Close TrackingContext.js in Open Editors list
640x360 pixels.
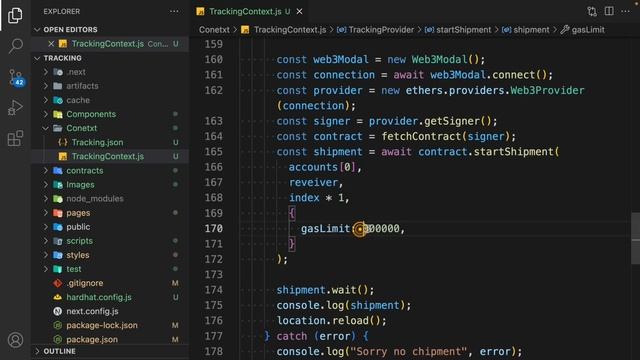click(51, 44)
